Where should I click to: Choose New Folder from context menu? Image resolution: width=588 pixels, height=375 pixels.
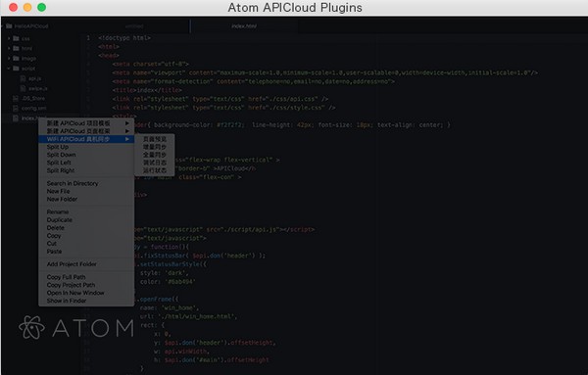86,199
